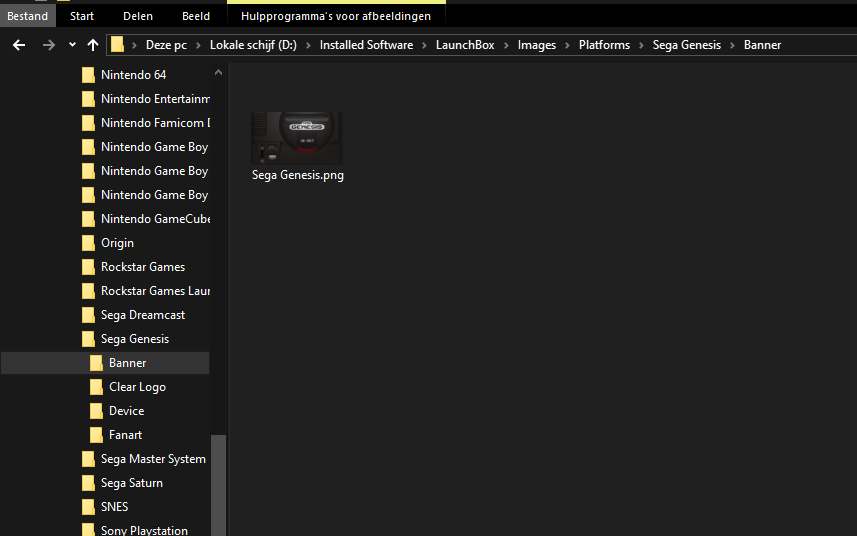Viewport: 857px width, 536px height.
Task: Navigate to Images breadcrumb
Action: click(536, 45)
